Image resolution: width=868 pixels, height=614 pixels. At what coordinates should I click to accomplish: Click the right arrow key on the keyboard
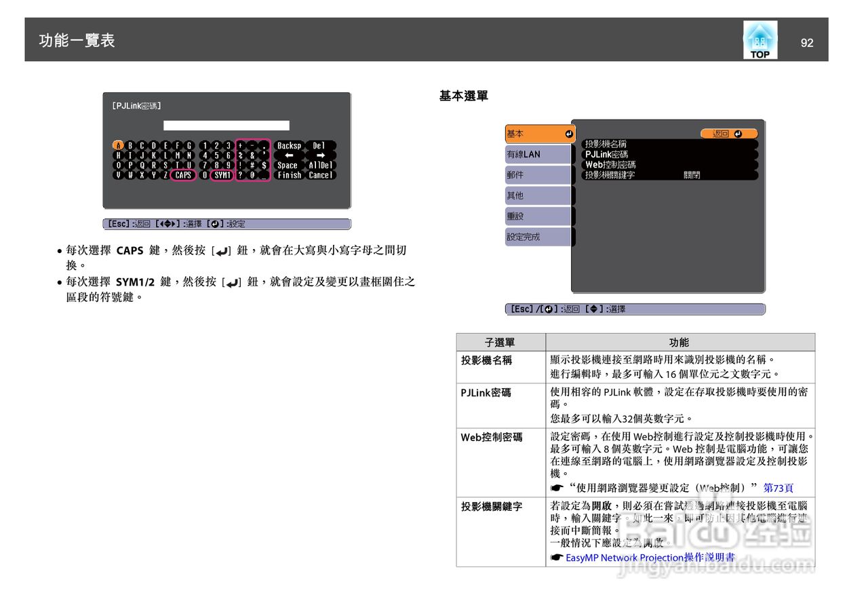[x=321, y=155]
